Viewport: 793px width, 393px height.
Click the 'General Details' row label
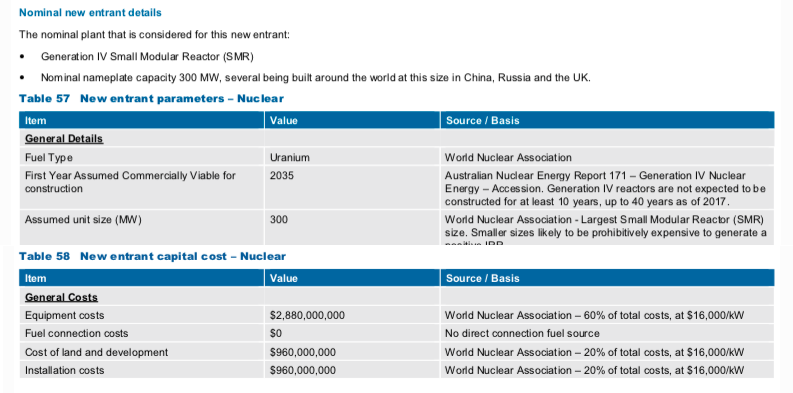[64, 139]
